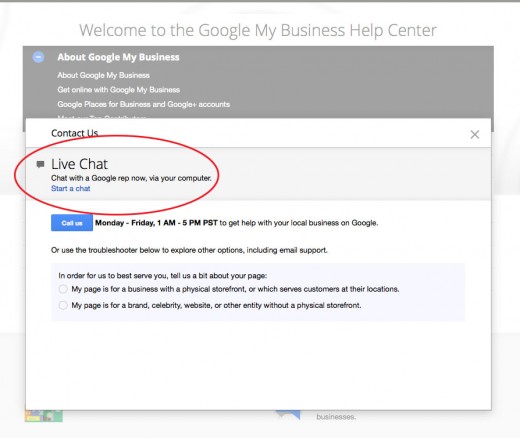Click 'Chat with a Google rep now' text
Viewport: 520px width, 438px height.
pos(131,178)
